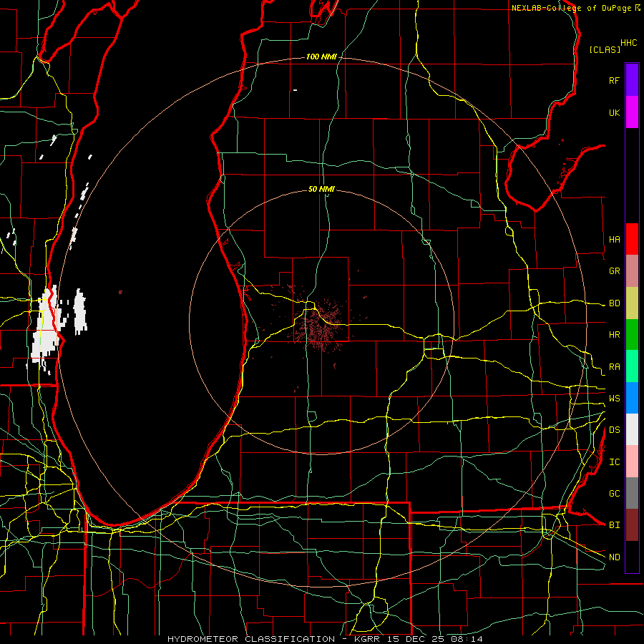Click the DS white legend swatch
This screenshot has width=644, height=644.
tap(632, 429)
